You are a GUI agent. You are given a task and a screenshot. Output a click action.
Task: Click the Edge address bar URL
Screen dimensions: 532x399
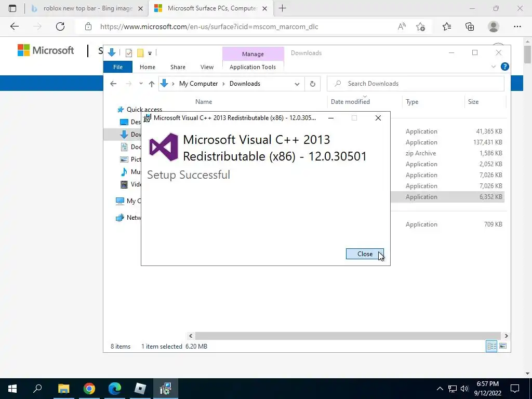(x=209, y=26)
